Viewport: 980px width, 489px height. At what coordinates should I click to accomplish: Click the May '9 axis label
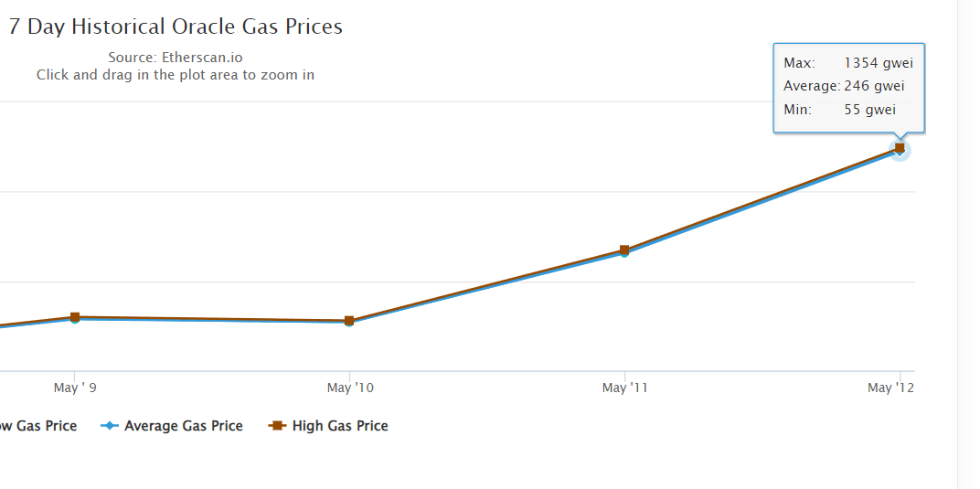click(75, 388)
